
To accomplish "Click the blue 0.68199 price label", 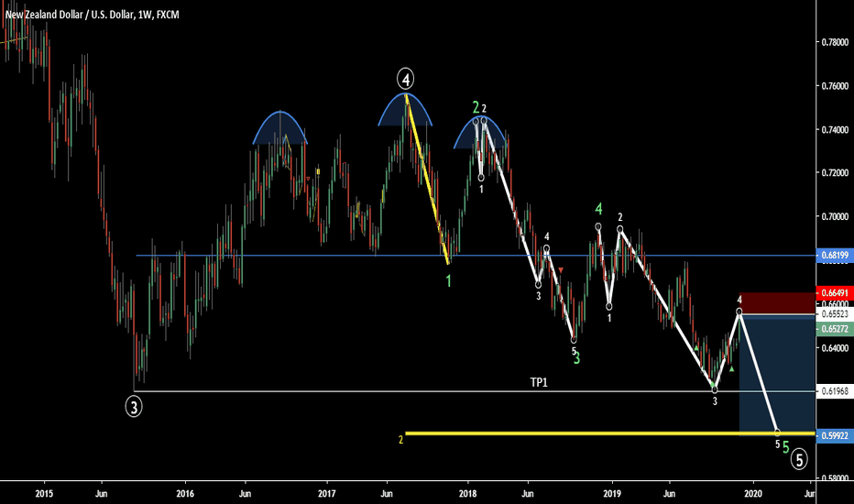I will point(834,256).
